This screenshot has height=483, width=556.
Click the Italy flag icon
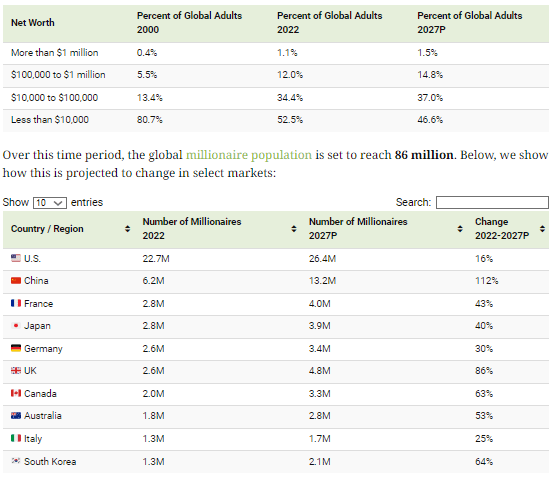click(16, 438)
